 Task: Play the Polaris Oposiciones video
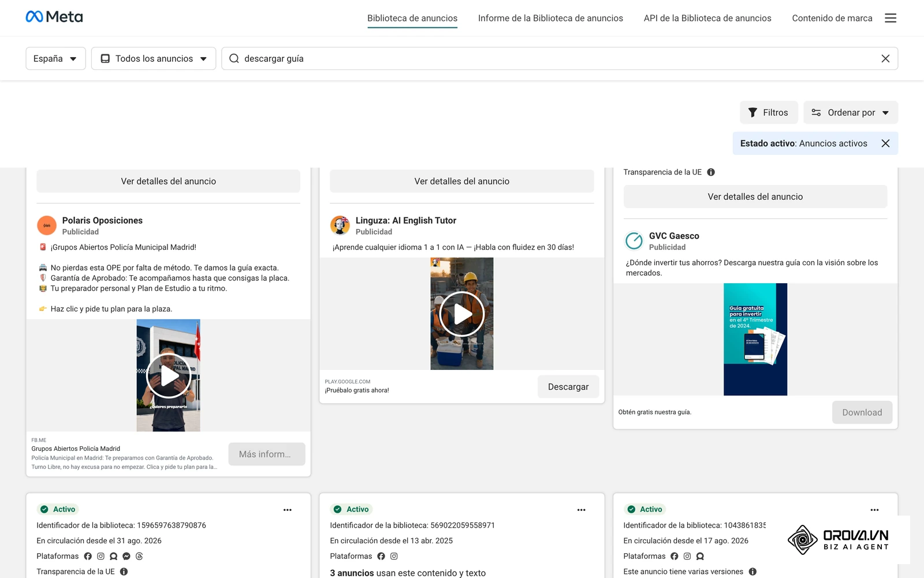(x=169, y=376)
